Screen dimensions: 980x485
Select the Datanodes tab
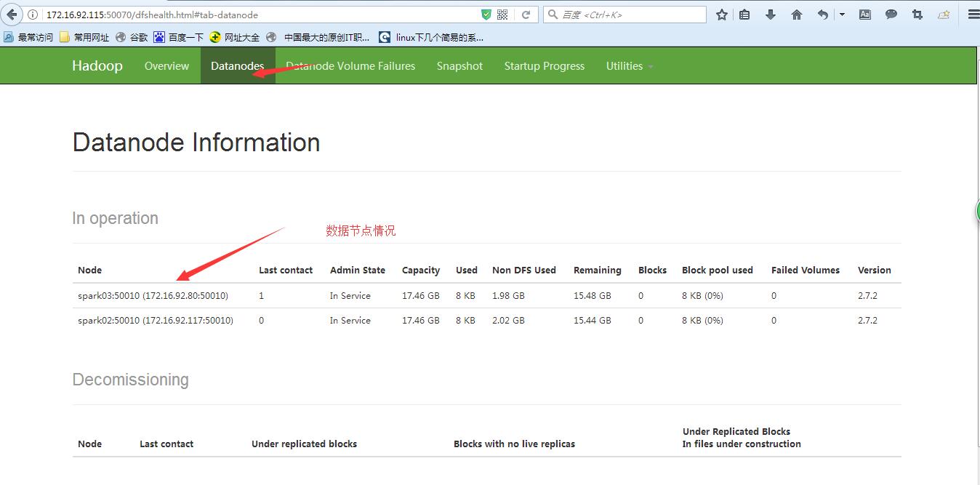pyautogui.click(x=238, y=65)
